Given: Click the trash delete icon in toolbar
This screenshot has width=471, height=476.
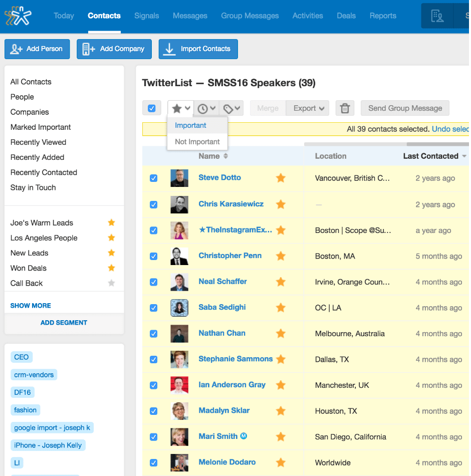Looking at the screenshot, I should pos(345,108).
